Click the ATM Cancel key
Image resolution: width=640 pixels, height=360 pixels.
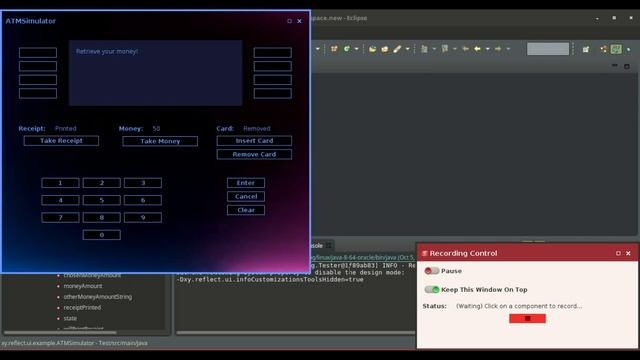[x=246, y=196]
